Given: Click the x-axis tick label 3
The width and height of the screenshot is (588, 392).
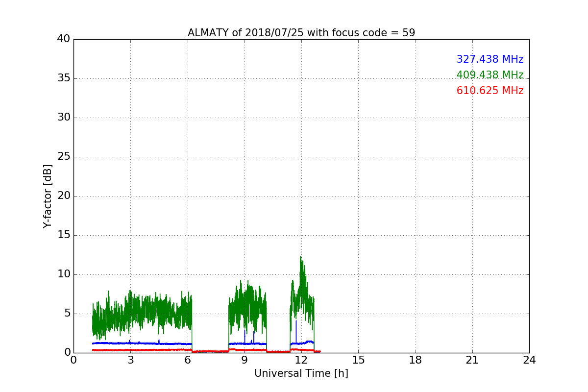Looking at the screenshot, I should (x=130, y=360).
